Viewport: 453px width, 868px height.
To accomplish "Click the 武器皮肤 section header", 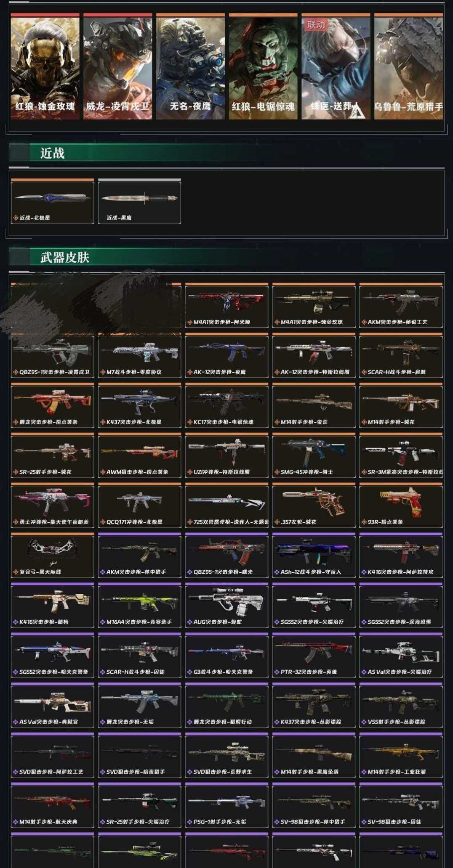I will [65, 257].
